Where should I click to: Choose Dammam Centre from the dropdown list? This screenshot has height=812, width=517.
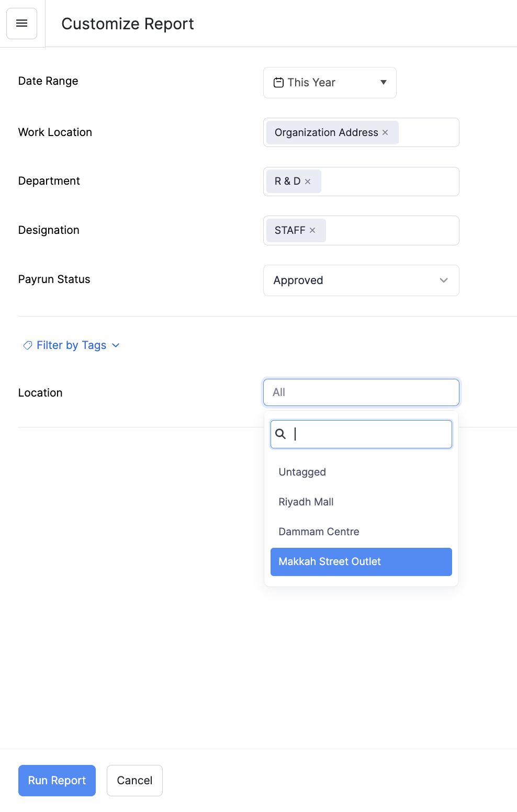pyautogui.click(x=319, y=532)
